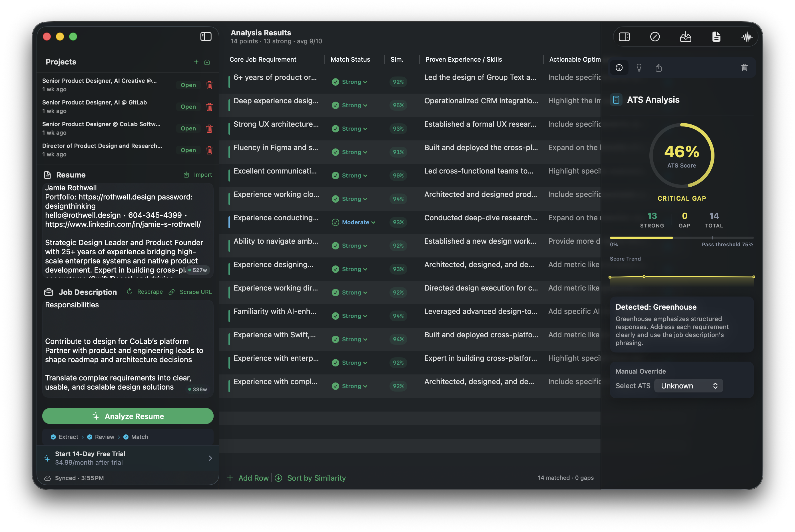Import a resume file

[x=198, y=175]
